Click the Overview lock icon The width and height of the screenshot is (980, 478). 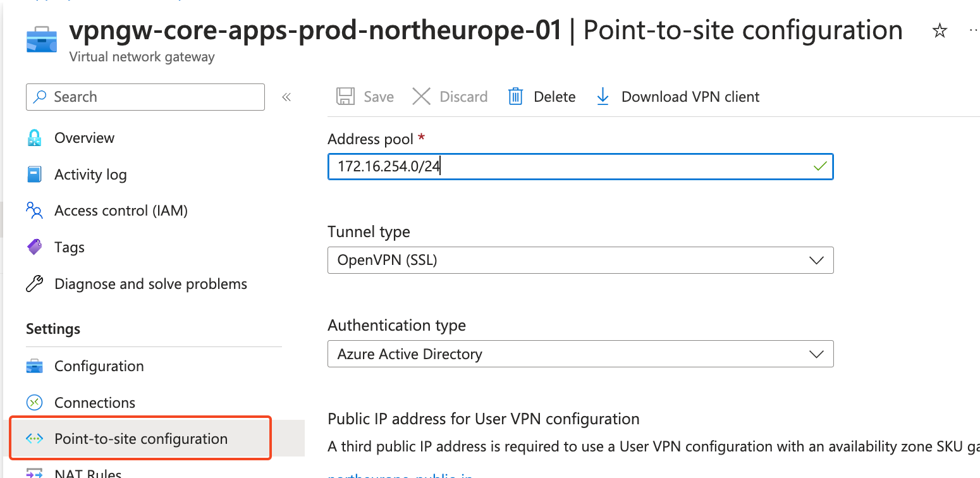coord(34,138)
